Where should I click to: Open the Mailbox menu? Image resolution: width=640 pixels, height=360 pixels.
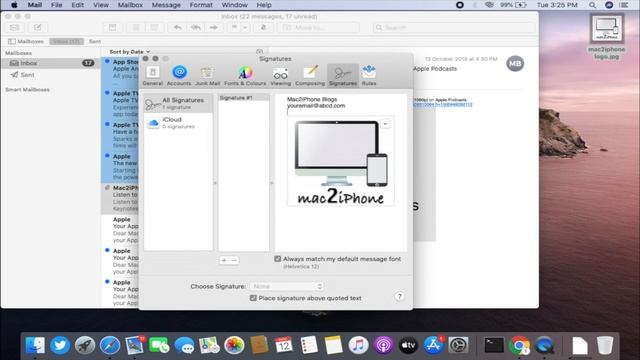[x=130, y=5]
